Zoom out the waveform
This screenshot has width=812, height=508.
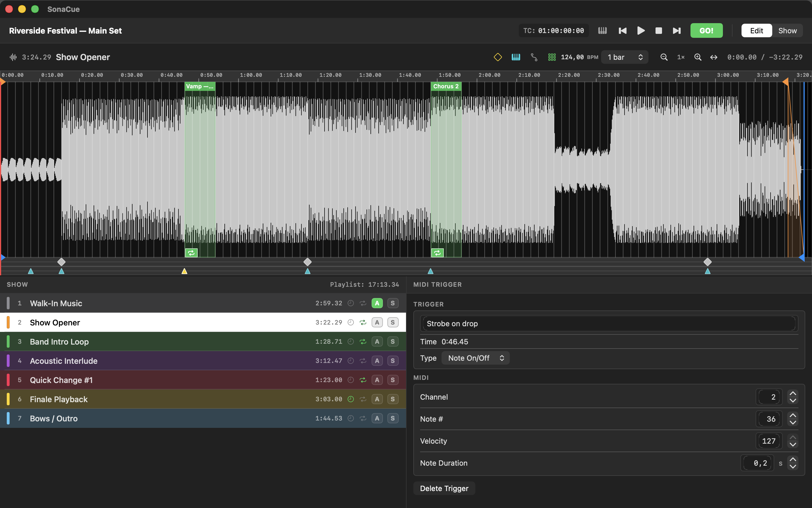[x=664, y=57]
